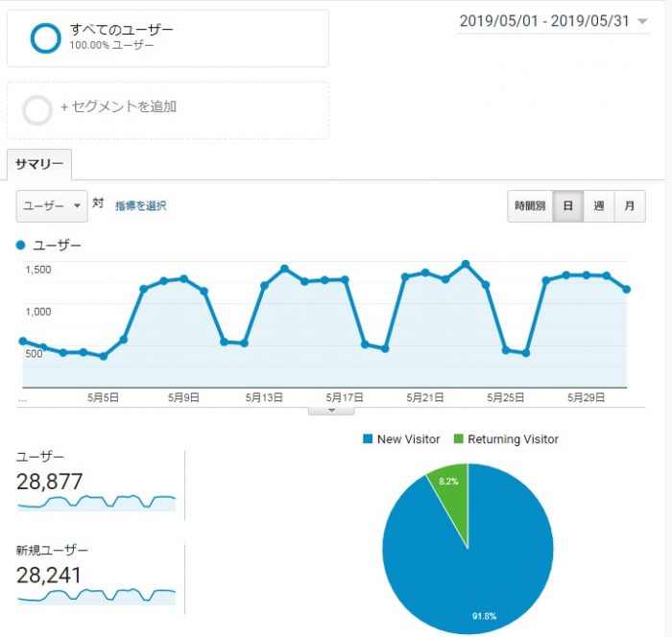The width and height of the screenshot is (672, 637).
Task: Click the peak data point near 5月23日
Action: pos(466,264)
